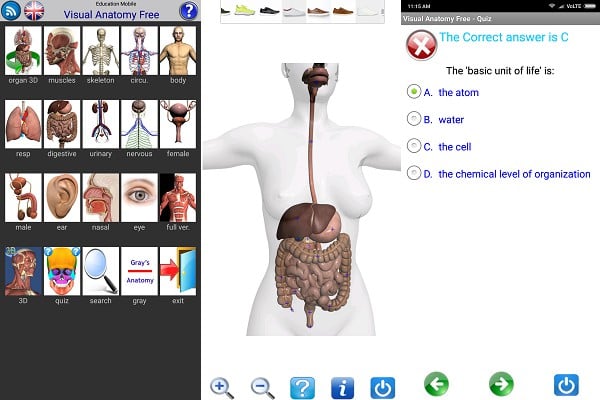
Task: Open the digestive system section
Action: pos(62,124)
